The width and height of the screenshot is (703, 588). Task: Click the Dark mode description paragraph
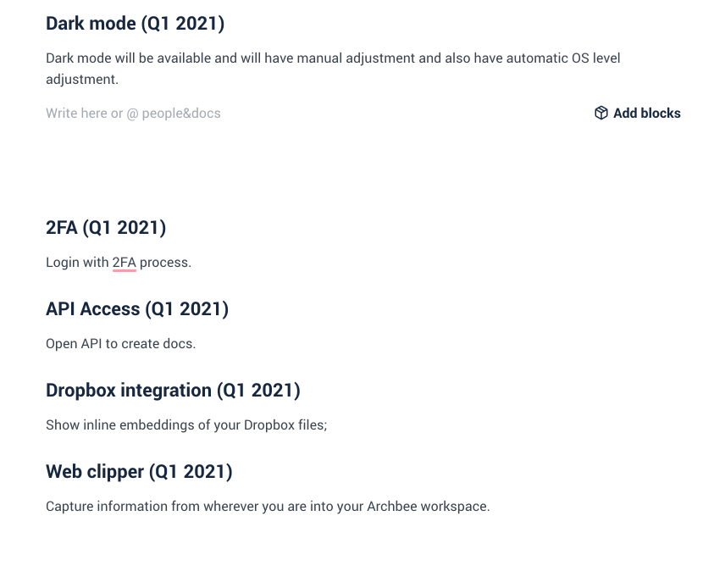tap(333, 69)
